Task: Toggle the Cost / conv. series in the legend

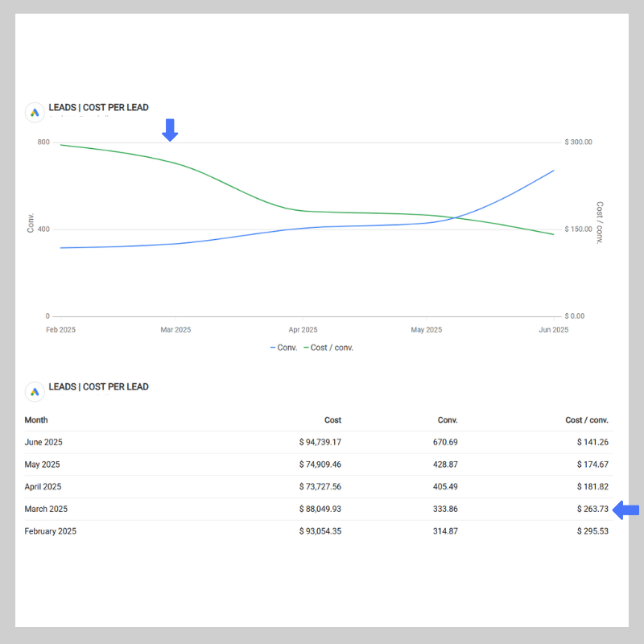Action: point(328,348)
